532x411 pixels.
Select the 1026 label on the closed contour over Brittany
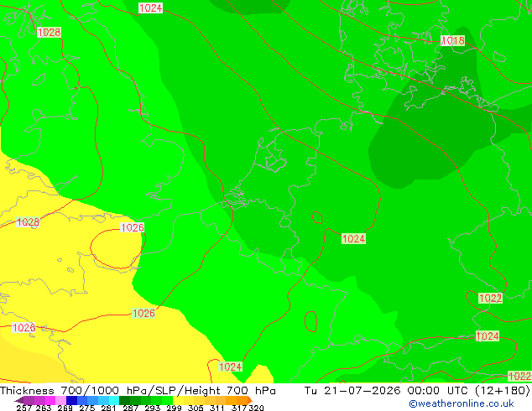[x=133, y=227]
